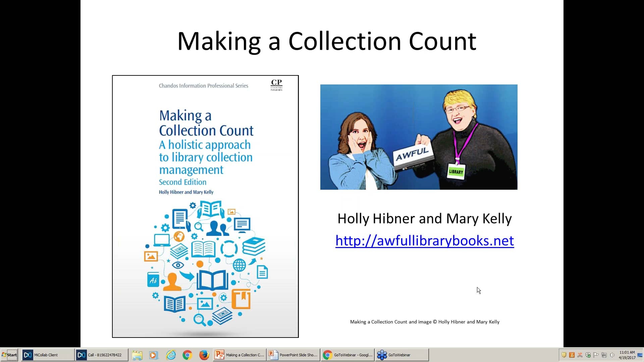Open the GoToWebinar app taskbar button

click(x=402, y=355)
